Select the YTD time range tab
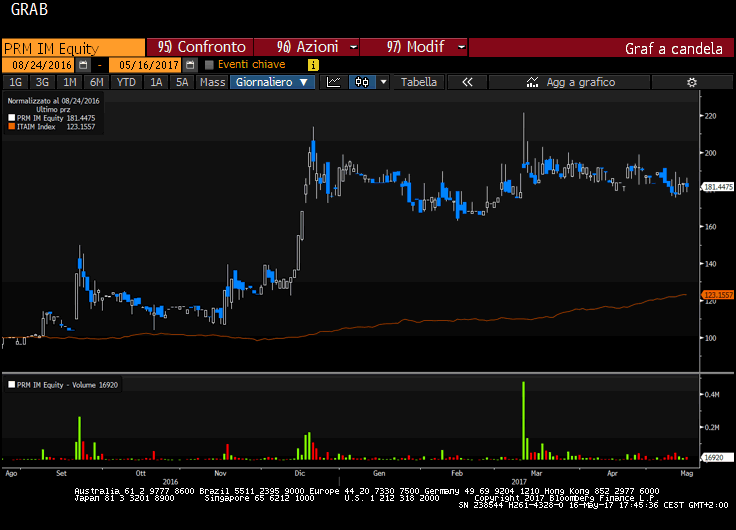 [126, 82]
